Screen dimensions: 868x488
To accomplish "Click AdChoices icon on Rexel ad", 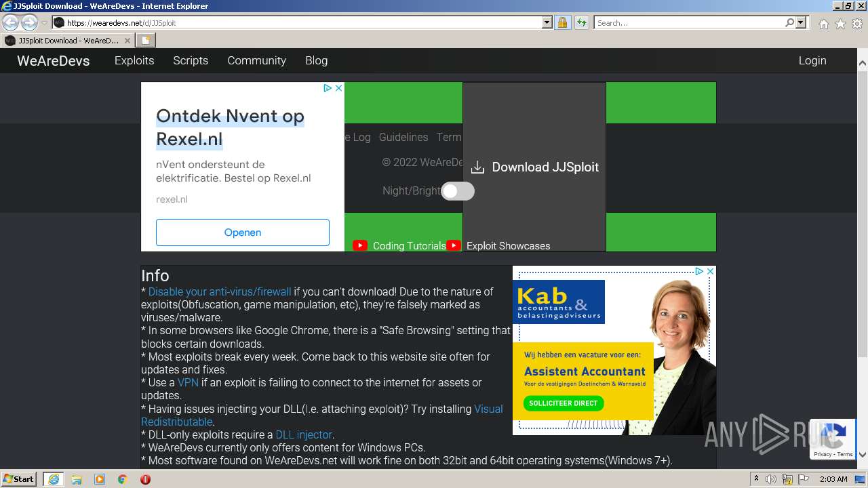I will [328, 88].
